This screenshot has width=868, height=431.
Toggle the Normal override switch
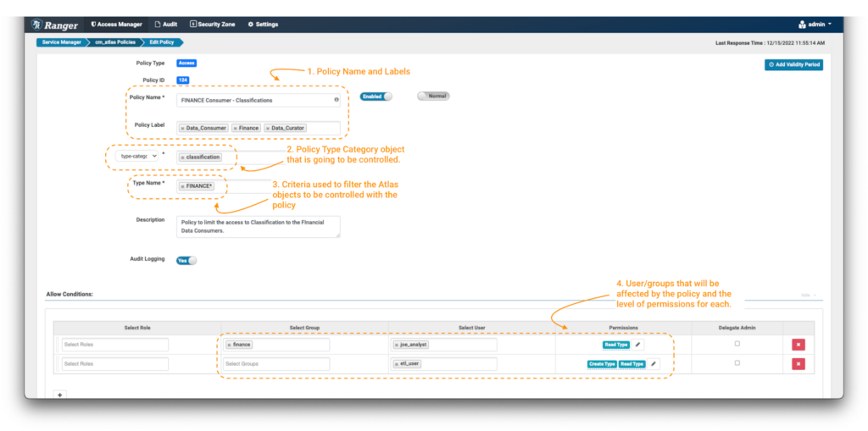click(x=433, y=97)
